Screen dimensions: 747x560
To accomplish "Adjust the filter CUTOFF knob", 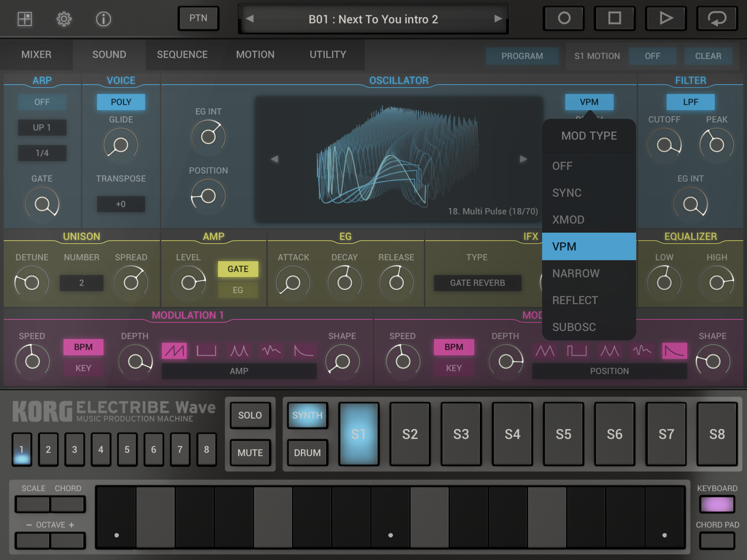I will tap(664, 145).
